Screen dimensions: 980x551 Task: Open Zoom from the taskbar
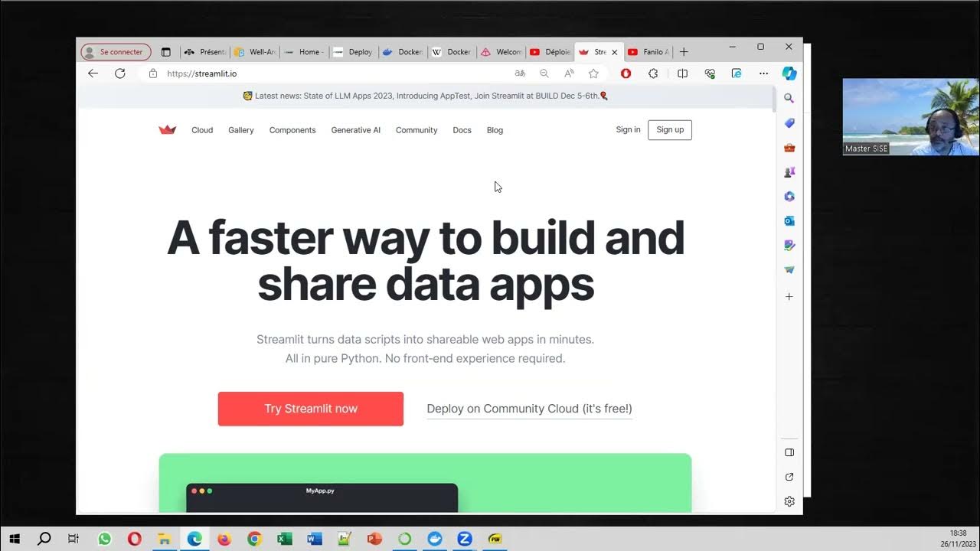coord(465,539)
